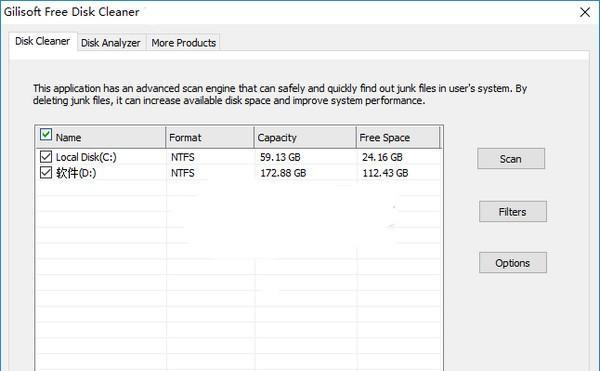Toggle the select-all checkbox in Name header
The width and height of the screenshot is (600, 371).
click(x=46, y=135)
